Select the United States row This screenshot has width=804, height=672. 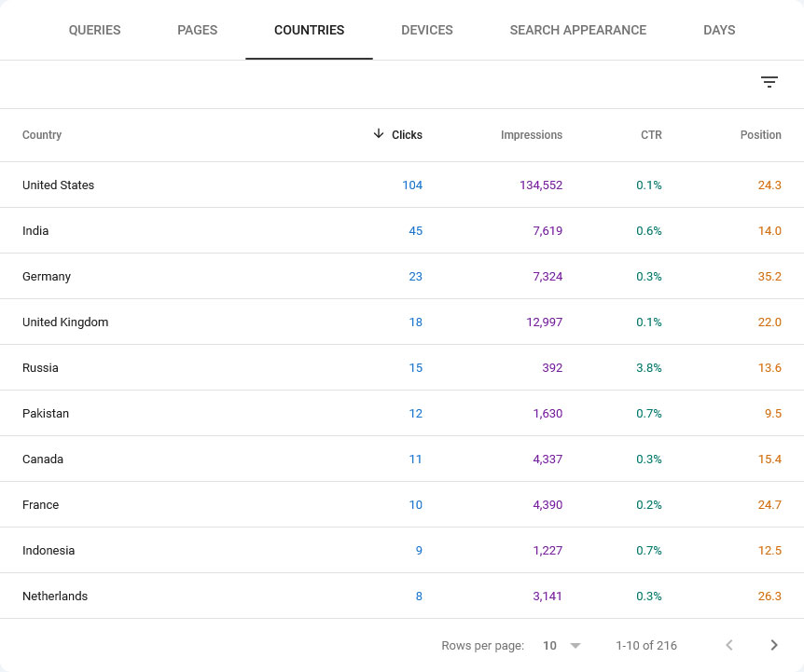coord(58,185)
